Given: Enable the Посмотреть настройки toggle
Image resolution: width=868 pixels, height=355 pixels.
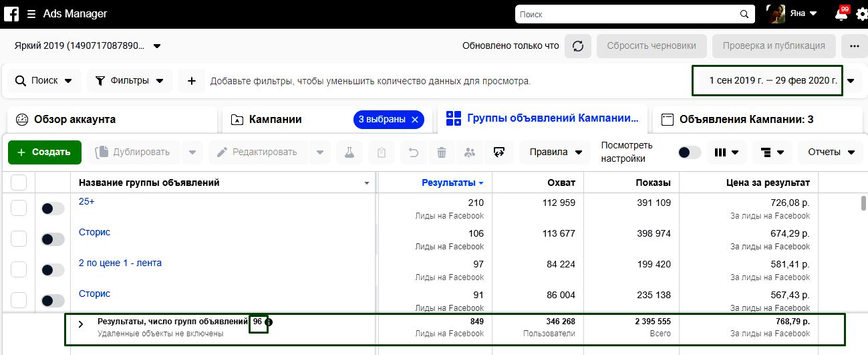Looking at the screenshot, I should pyautogui.click(x=689, y=152).
